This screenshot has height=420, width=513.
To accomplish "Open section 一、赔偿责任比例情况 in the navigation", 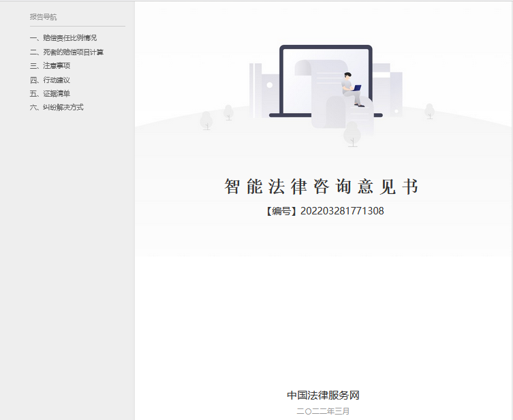I will click(63, 38).
